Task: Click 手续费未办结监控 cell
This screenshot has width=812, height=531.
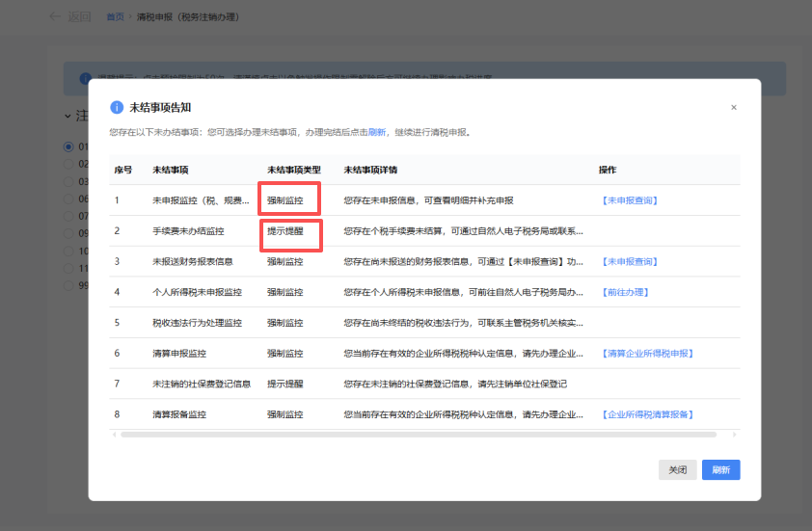Action: pyautogui.click(x=188, y=231)
